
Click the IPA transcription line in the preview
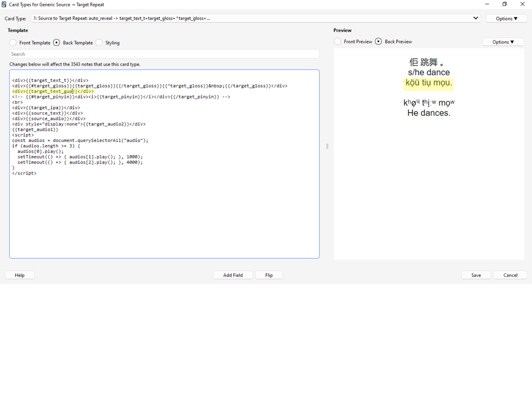tap(429, 103)
